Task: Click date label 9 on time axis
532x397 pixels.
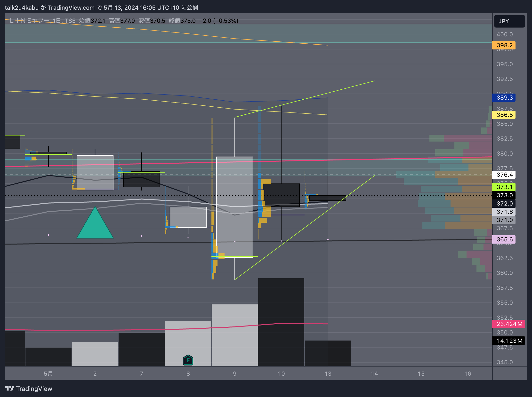Action: pos(235,374)
